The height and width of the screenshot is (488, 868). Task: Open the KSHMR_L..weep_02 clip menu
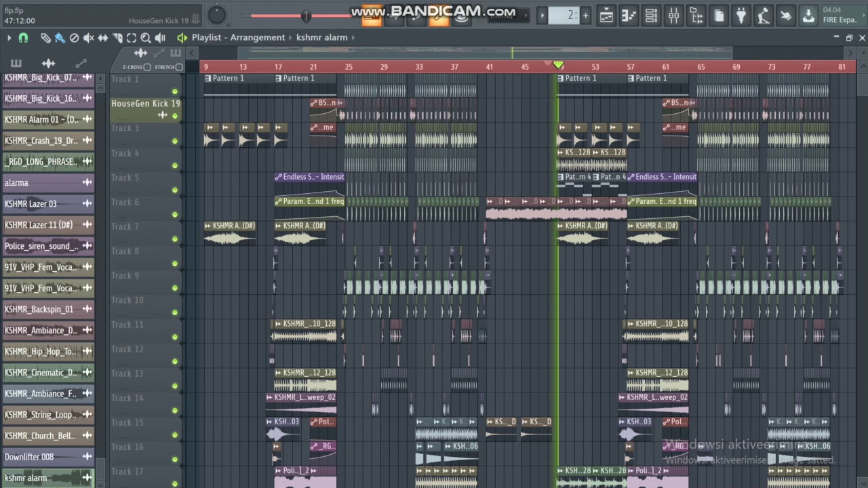269,397
